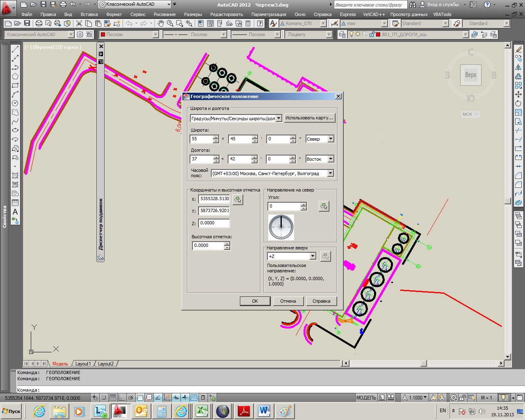The width and height of the screenshot is (525, 420).
Task: Select the Pan (hand) tool
Action: (161, 24)
